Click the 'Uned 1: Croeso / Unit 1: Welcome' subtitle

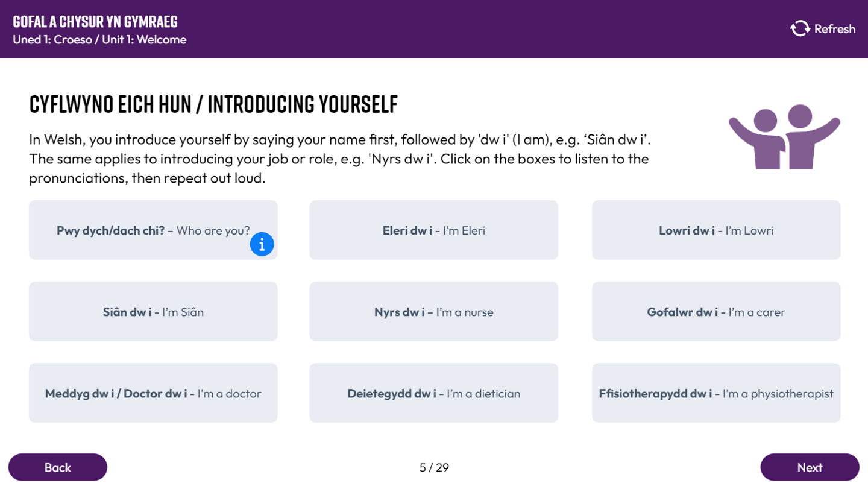coord(99,40)
